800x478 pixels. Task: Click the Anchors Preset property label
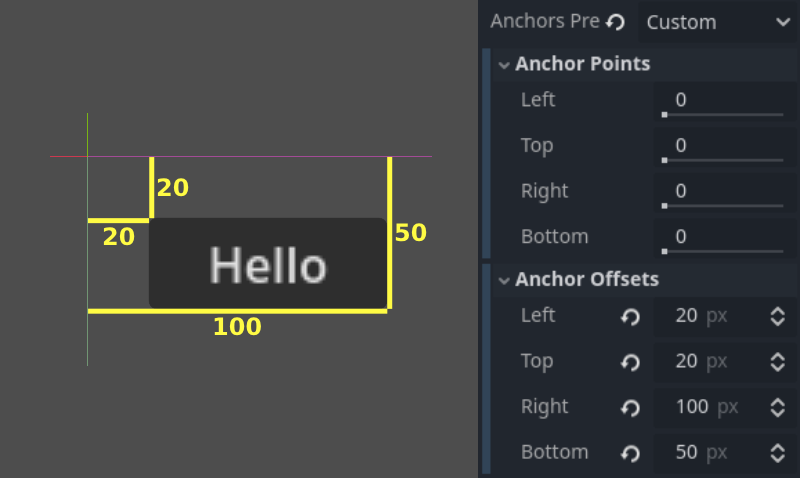545,21
